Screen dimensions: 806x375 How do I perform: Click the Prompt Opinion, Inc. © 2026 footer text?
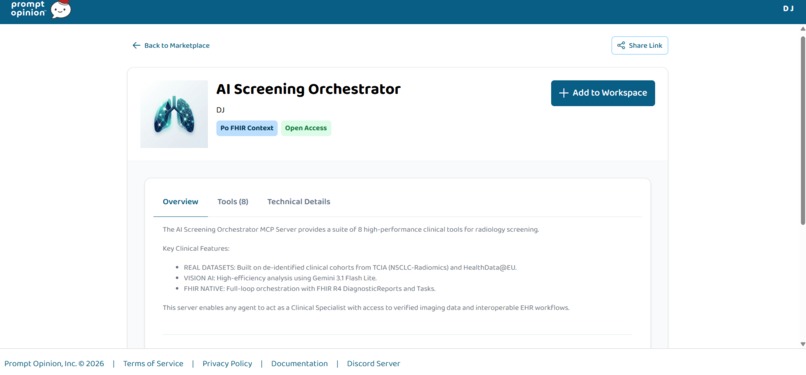point(54,363)
